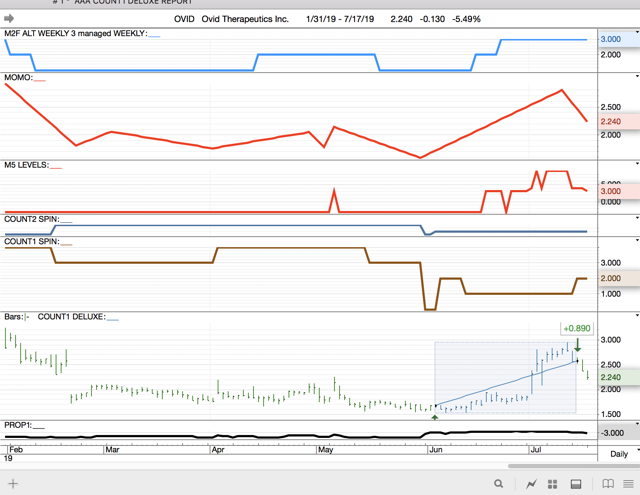The height and width of the screenshot is (495, 640).
Task: Click the M2F ALT WEEKLY 3 managed WEEKLY label
Action: 76,33
